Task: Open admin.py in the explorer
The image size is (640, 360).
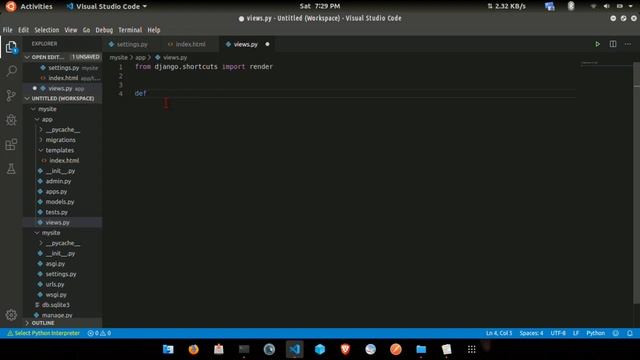Action: tap(58, 181)
